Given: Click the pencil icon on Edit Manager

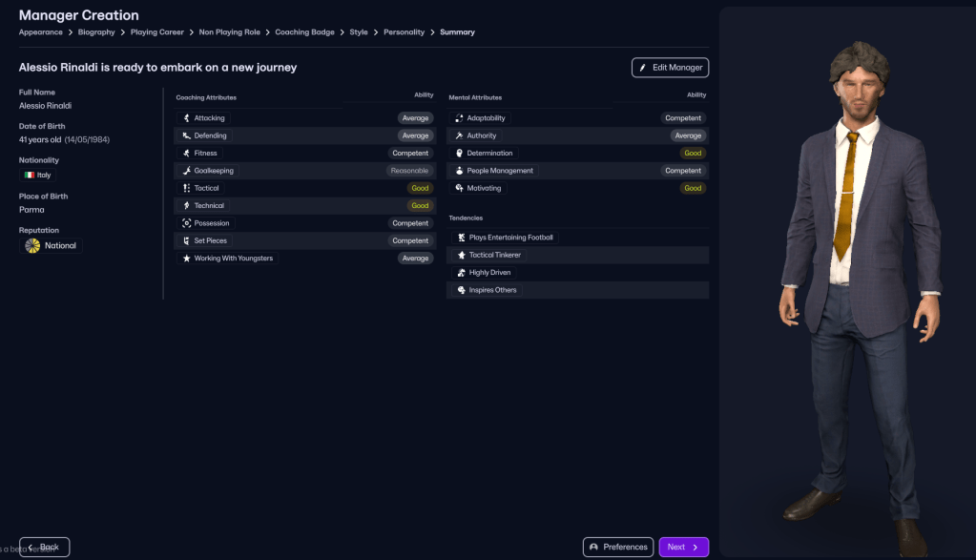Looking at the screenshot, I should pos(643,68).
